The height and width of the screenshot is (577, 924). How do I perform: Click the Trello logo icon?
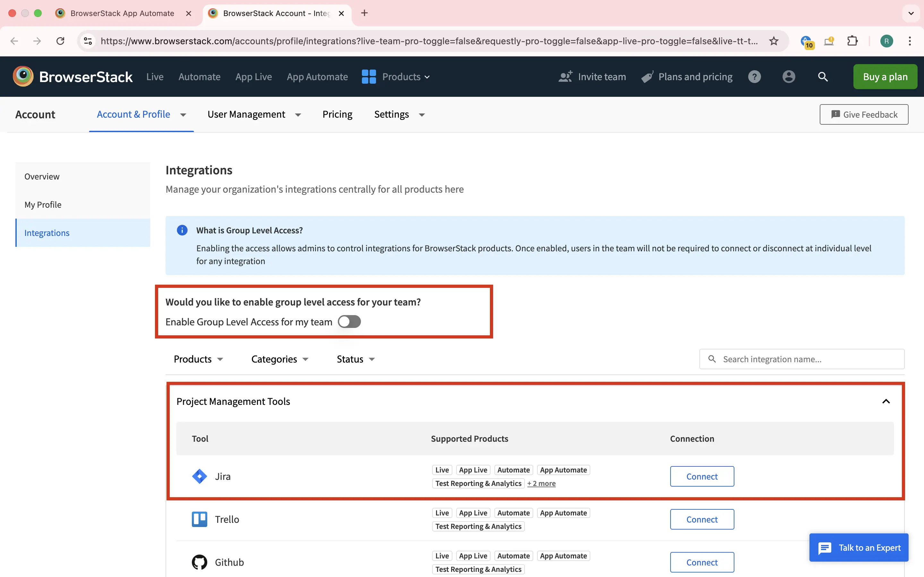[x=199, y=519]
